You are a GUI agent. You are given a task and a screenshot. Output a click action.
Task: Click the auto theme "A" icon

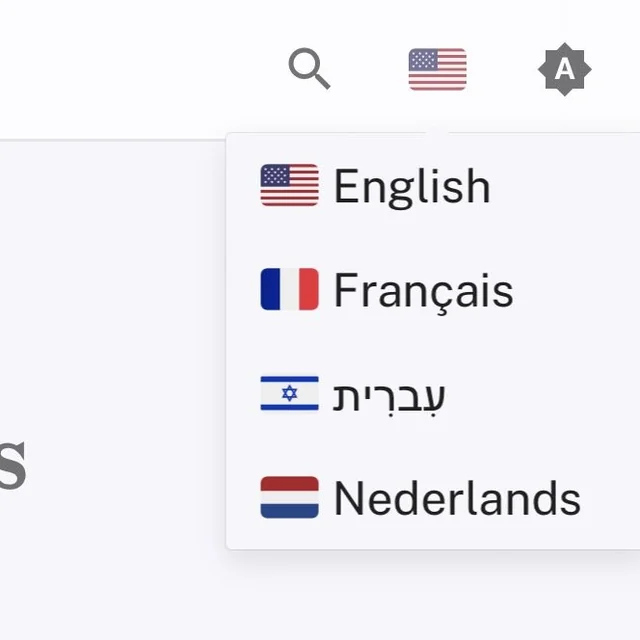565,69
